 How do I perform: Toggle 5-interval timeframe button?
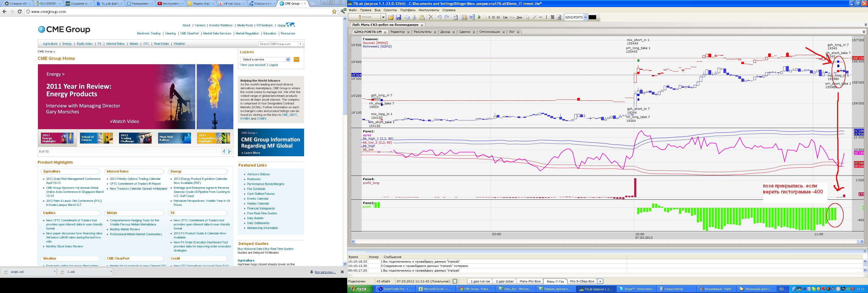click(x=490, y=17)
